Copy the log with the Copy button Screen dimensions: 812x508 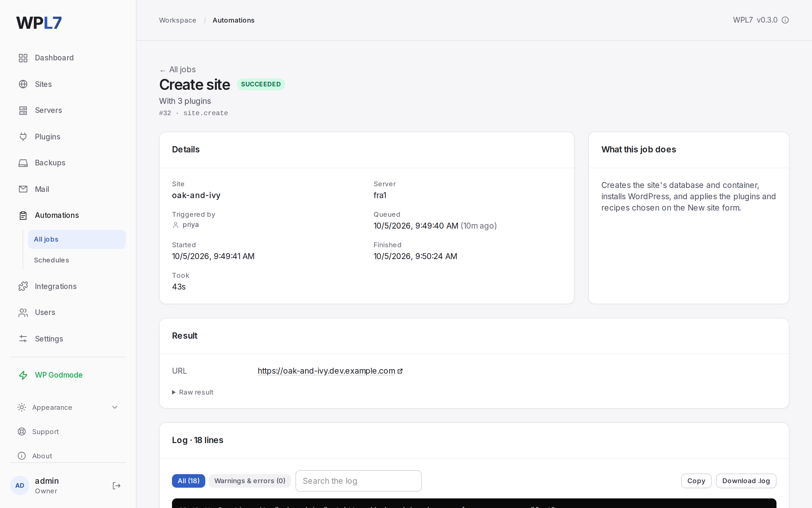pyautogui.click(x=696, y=481)
